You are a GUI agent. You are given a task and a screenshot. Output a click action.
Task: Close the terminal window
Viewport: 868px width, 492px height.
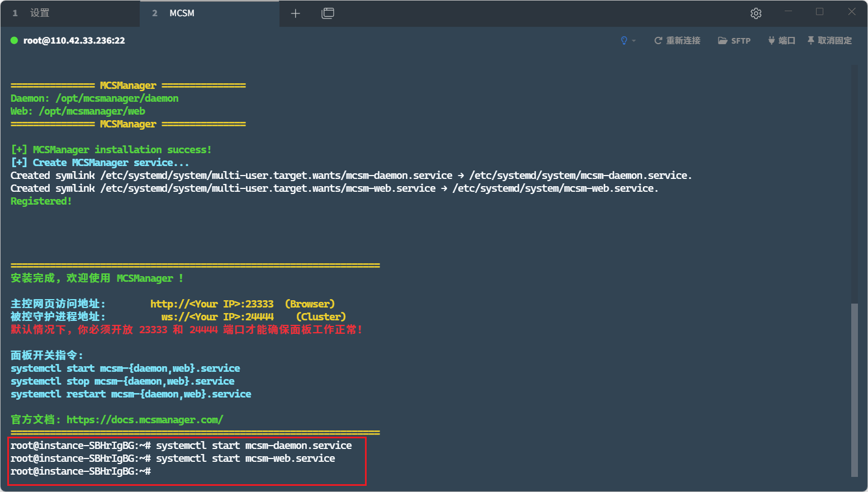(x=852, y=12)
